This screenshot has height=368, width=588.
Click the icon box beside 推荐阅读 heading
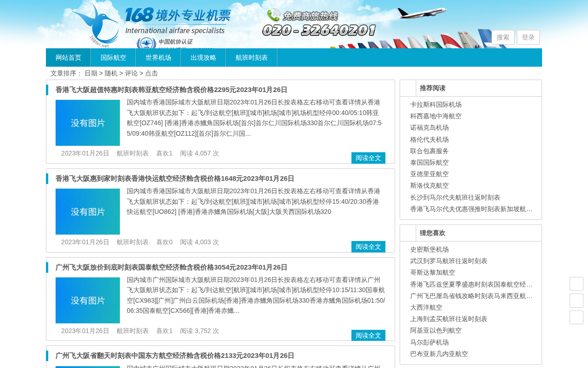(x=408, y=88)
